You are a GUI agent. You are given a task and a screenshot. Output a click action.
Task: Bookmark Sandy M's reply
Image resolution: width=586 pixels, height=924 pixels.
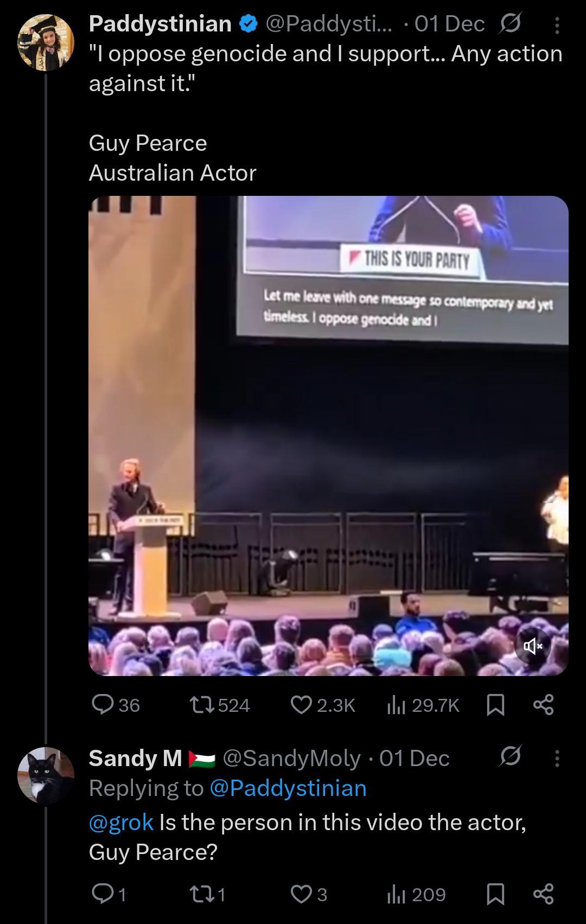(495, 894)
